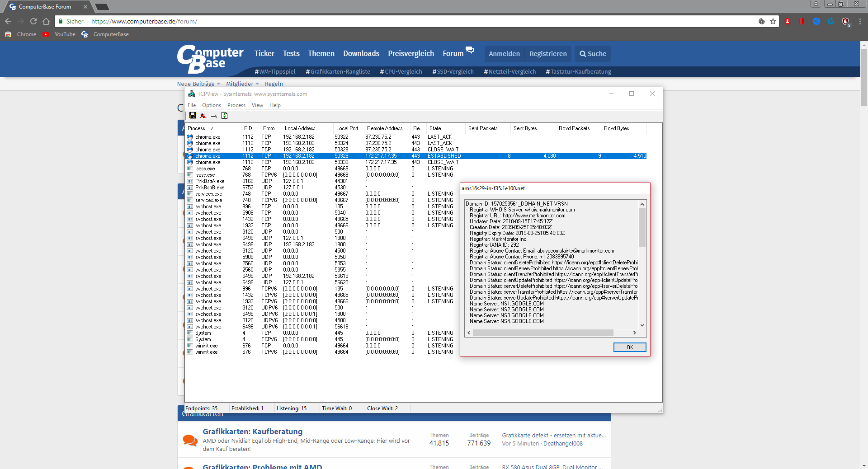Click the ComputerBase site logo
Image resolution: width=868 pixels, height=469 pixels.
(x=210, y=59)
